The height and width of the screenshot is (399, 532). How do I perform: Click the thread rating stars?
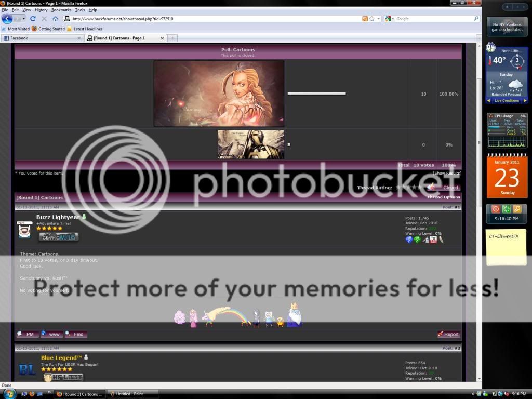point(409,187)
